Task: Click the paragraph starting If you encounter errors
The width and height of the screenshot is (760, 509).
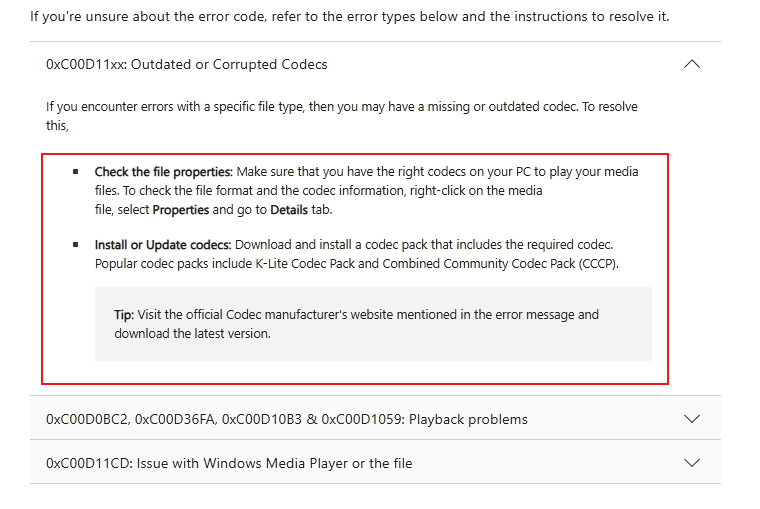Action: (342, 116)
